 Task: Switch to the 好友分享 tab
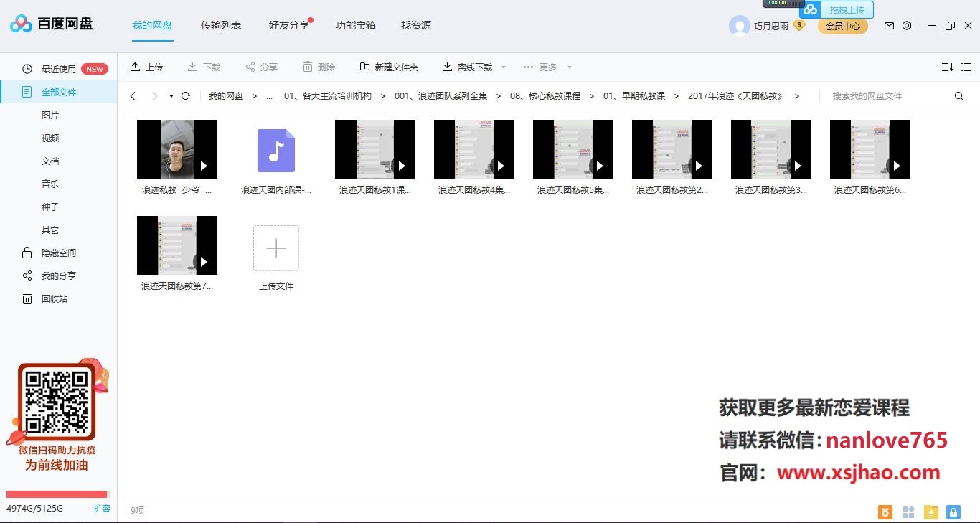(289, 25)
